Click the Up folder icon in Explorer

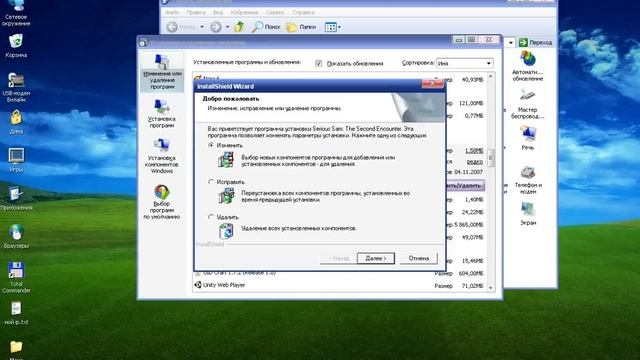tap(239, 27)
